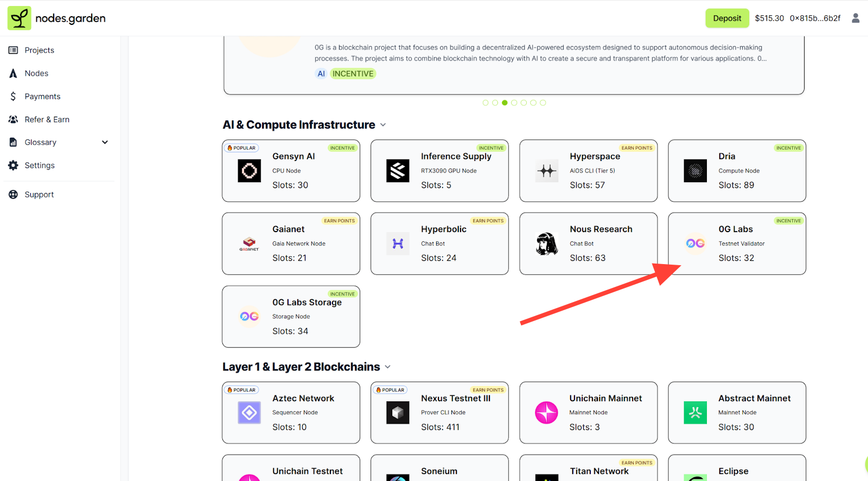Screen dimensions: 868x481
Task: Open the user account icon
Action: click(856, 18)
